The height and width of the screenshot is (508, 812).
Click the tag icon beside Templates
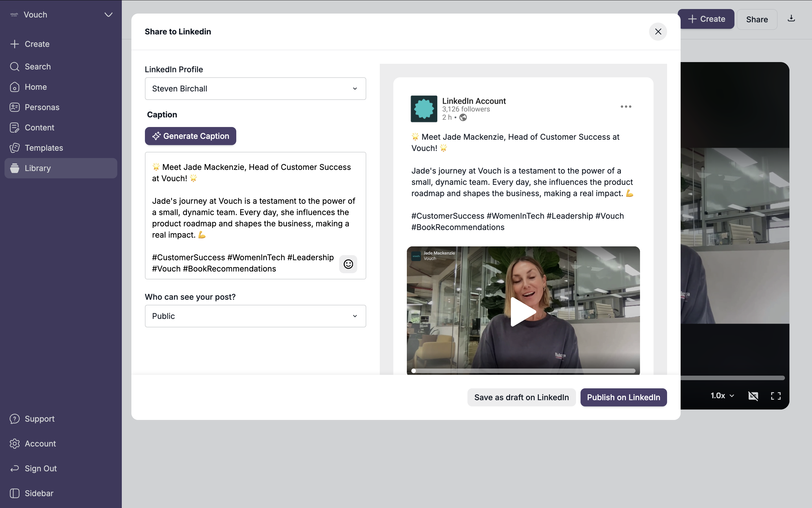pyautogui.click(x=14, y=148)
